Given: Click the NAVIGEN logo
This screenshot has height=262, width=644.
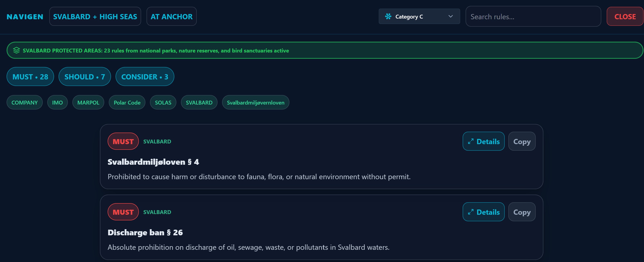Looking at the screenshot, I should [25, 16].
